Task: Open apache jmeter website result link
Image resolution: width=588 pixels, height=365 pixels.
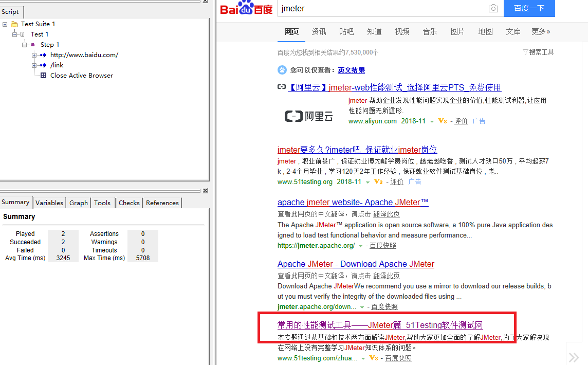Action: tap(353, 202)
